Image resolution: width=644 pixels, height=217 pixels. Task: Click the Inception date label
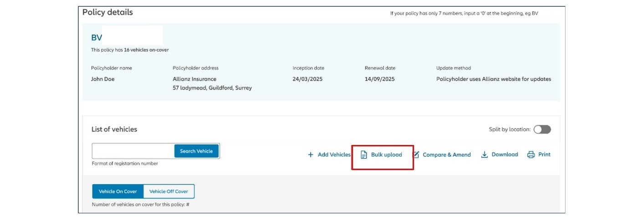coord(308,68)
